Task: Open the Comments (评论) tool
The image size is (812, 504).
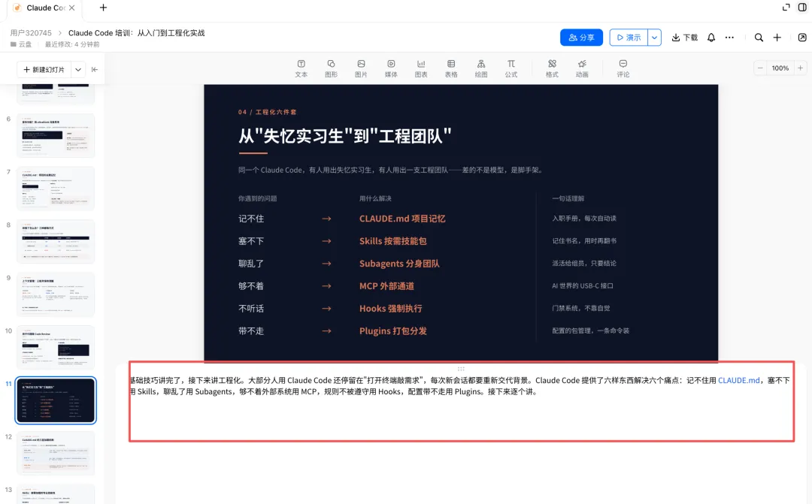Action: click(623, 68)
